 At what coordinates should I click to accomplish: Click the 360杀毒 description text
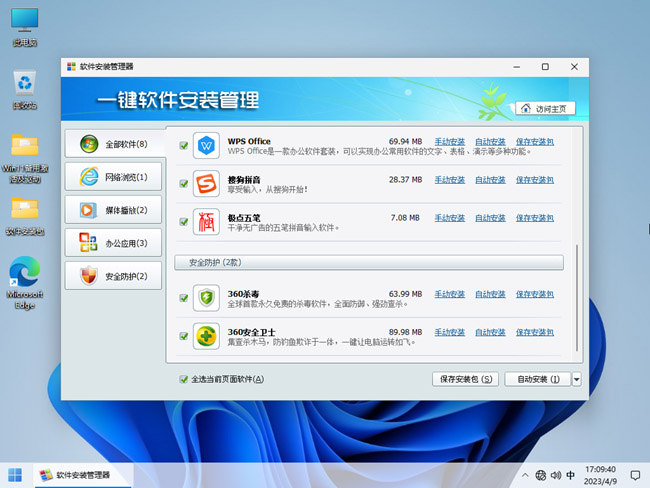(x=318, y=304)
